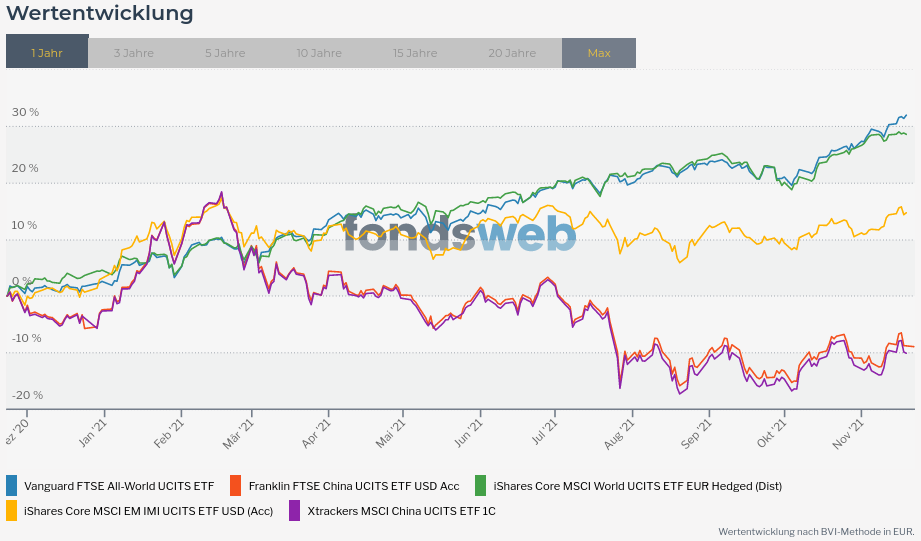Toggle Franklin FTSE China UCITS ETF series
Viewport: 921px width, 541px height.
[x=354, y=486]
